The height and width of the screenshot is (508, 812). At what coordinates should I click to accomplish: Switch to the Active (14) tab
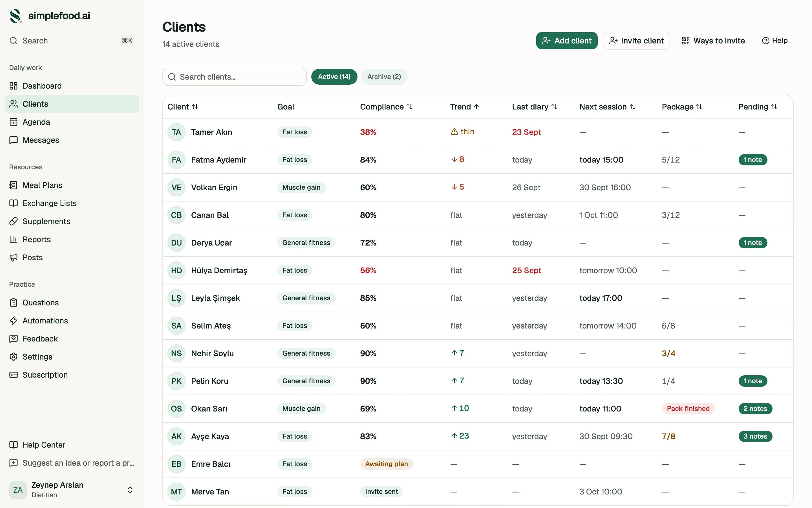tap(334, 77)
